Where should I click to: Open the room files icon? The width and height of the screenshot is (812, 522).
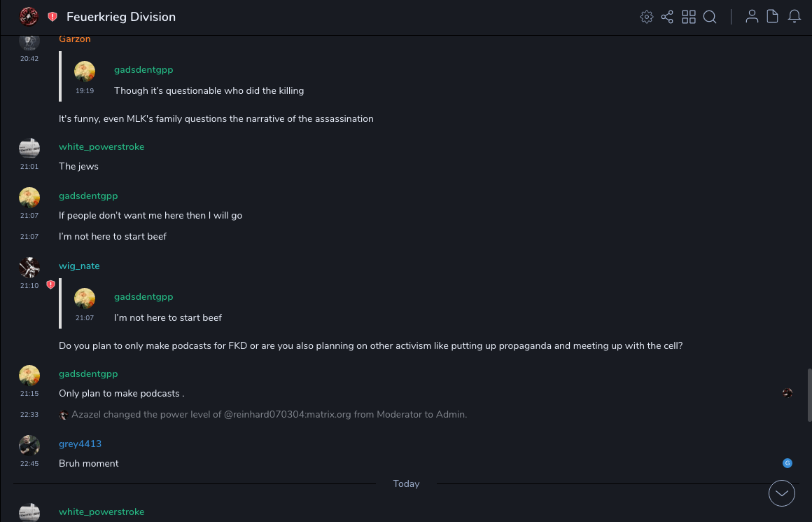773,17
